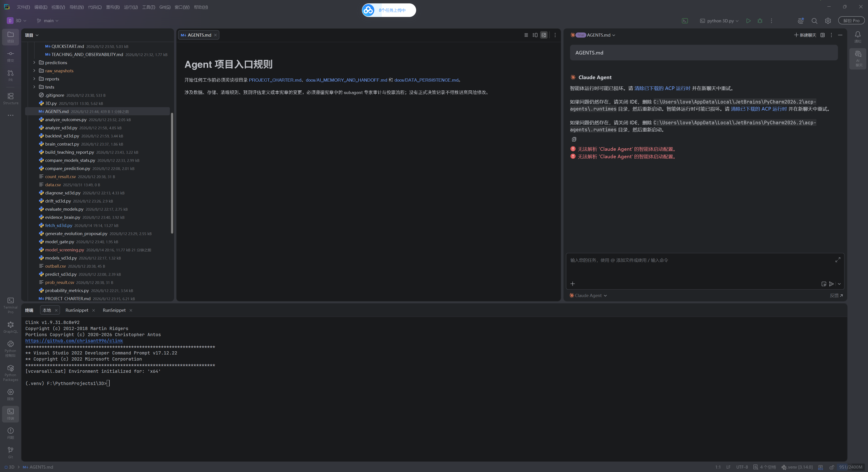Expand the chat input field
Viewport: 868px width, 472px height.
pyautogui.click(x=838, y=260)
